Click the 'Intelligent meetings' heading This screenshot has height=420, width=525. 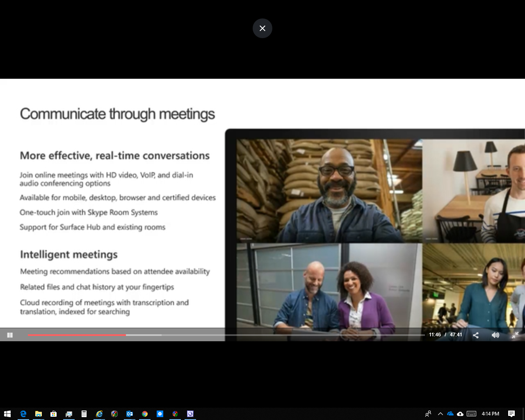(69, 255)
